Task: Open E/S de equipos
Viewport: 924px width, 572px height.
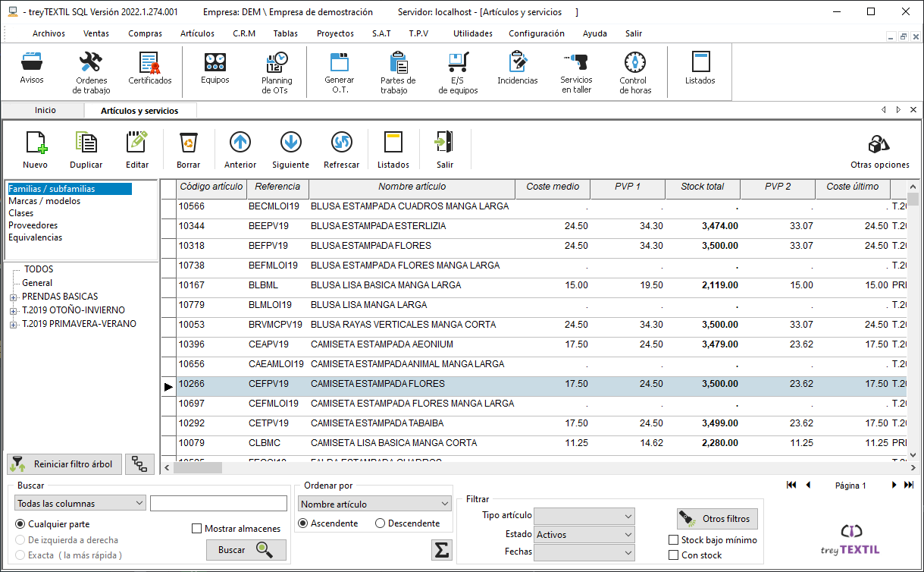Action: (458, 73)
